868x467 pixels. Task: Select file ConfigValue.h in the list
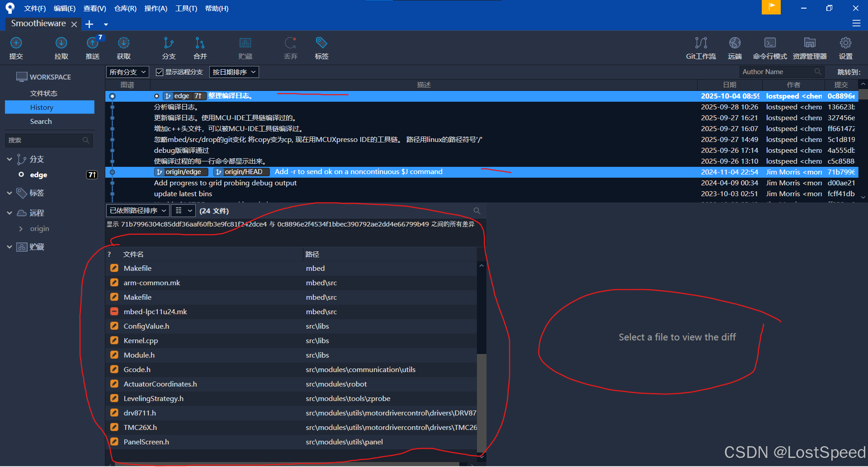coord(292,326)
